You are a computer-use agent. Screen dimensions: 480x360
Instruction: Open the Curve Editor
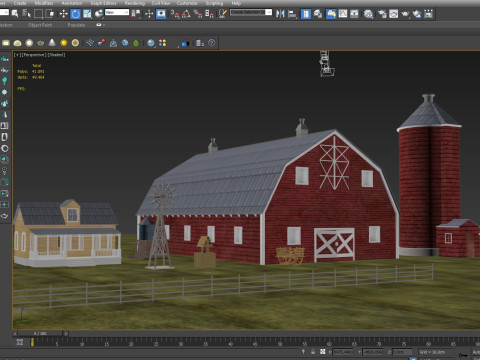[343, 14]
